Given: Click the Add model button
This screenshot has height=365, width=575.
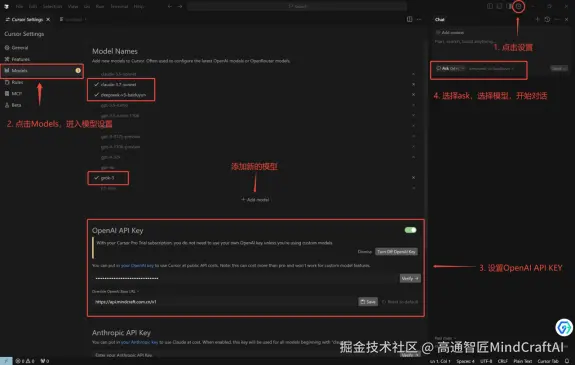Looking at the screenshot, I should [255, 200].
